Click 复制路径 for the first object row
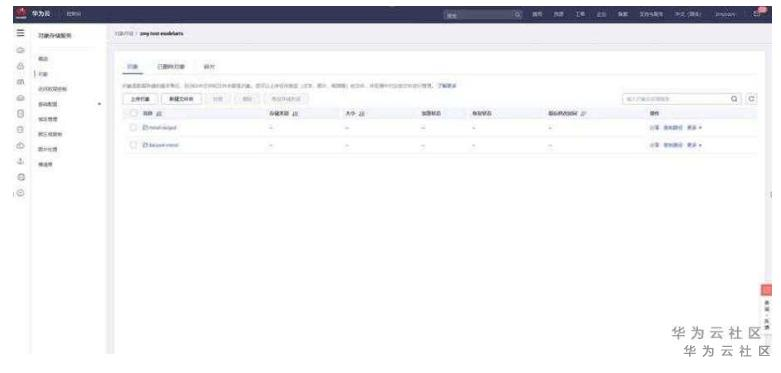This screenshot has height=373, width=781. (673, 128)
